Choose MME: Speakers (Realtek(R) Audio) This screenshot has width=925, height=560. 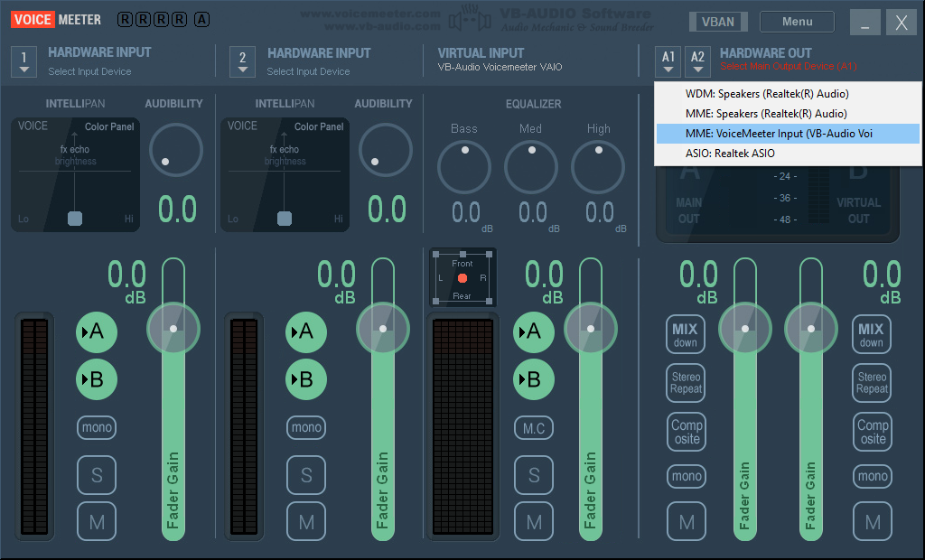[788, 113]
